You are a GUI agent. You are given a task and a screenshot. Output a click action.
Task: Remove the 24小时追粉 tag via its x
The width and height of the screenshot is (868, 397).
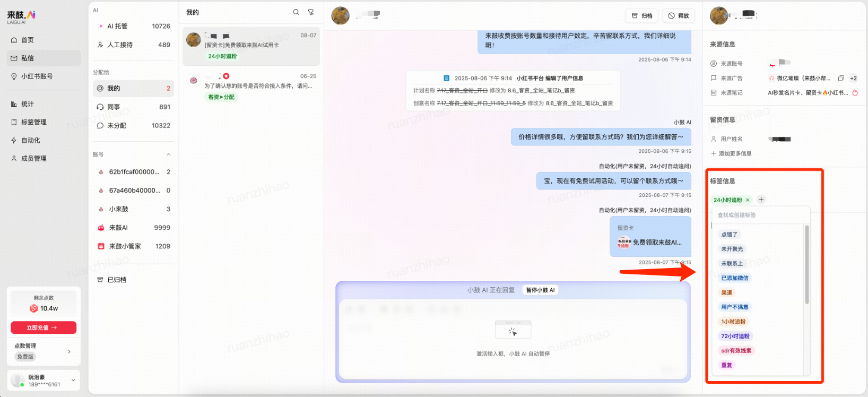click(748, 200)
